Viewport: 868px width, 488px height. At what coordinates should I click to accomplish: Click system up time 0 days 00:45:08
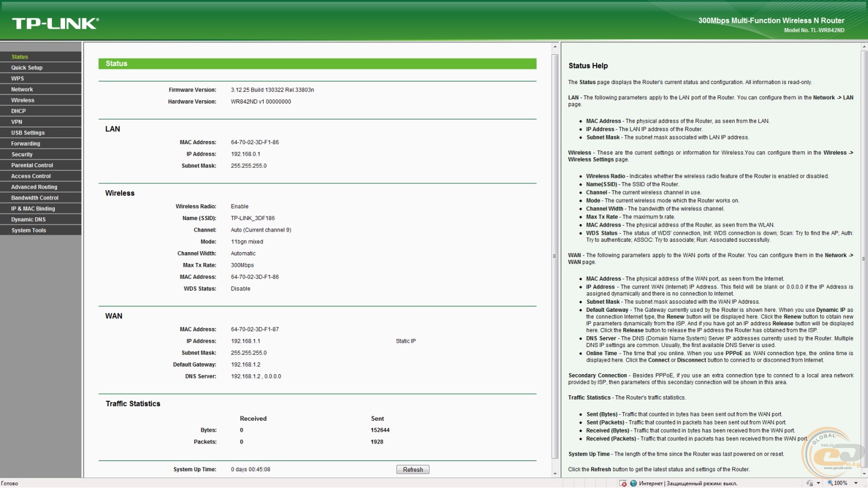tap(251, 470)
